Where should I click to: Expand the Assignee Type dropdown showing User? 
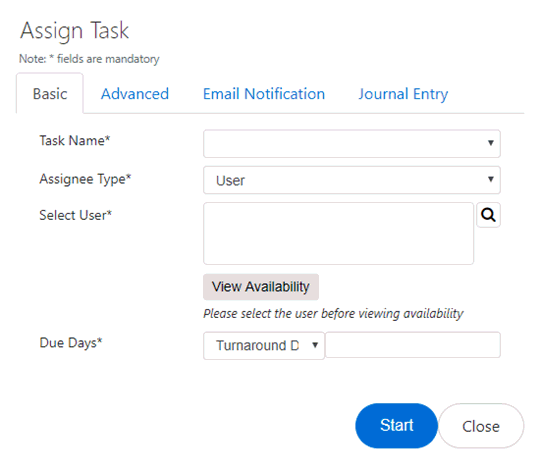pyautogui.click(x=352, y=180)
